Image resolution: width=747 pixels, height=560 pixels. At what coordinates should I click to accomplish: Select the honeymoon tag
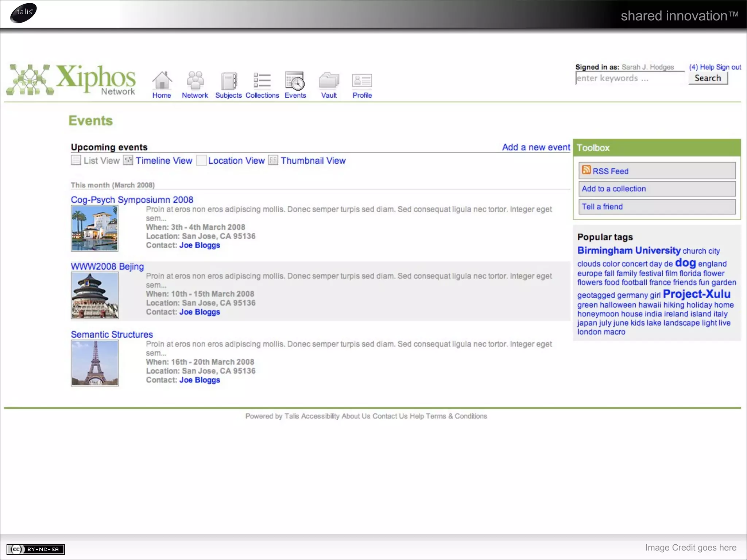(x=598, y=314)
